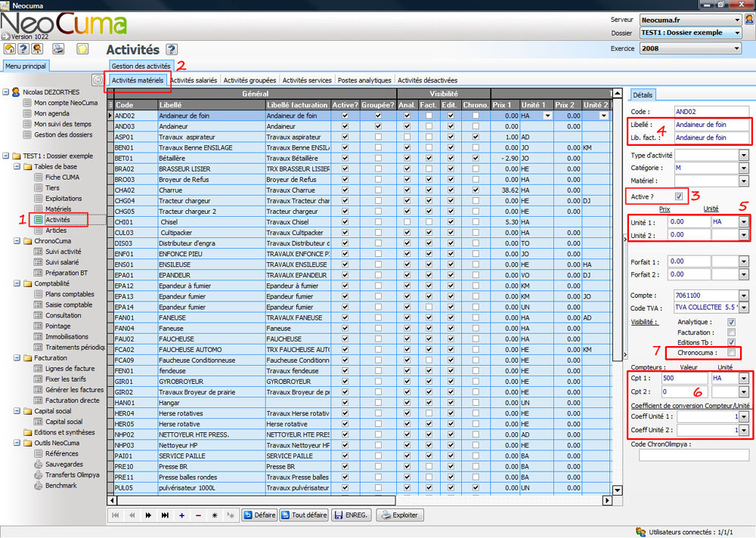
Task: Click the grid vertical scrollbar down arrow
Action: click(617, 490)
